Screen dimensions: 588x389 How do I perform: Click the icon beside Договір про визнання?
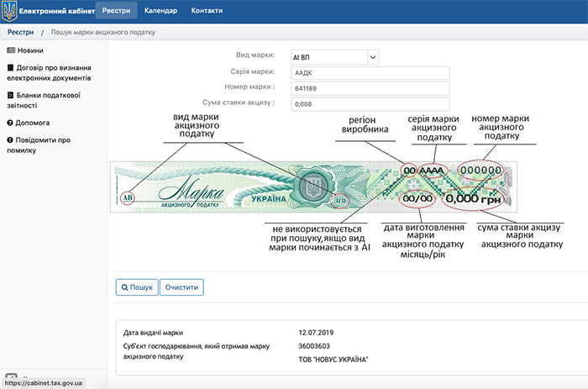coord(10,67)
